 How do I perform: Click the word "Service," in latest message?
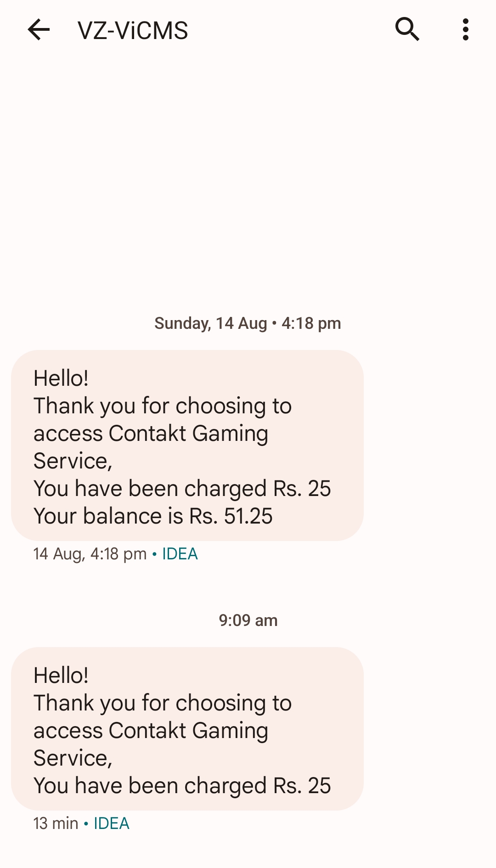coord(73,758)
